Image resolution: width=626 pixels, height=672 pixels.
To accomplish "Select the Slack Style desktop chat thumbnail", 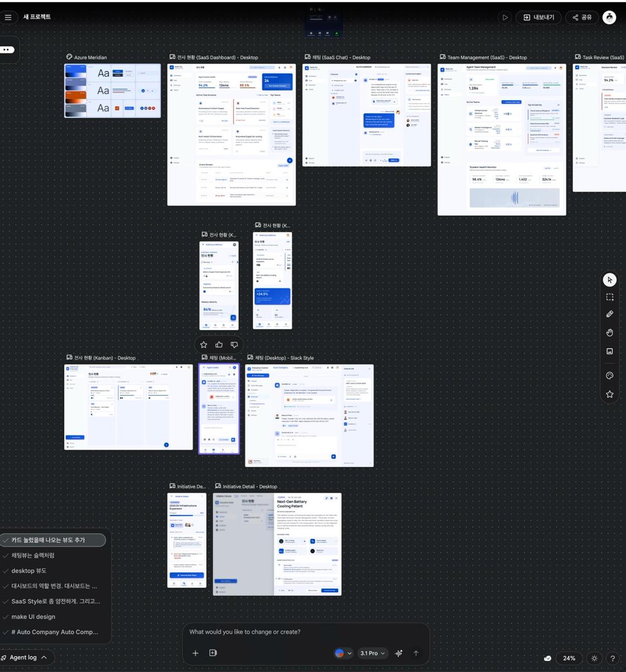I will (309, 416).
